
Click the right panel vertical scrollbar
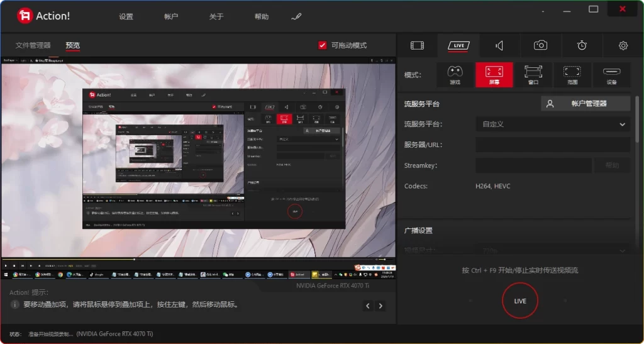(x=637, y=119)
